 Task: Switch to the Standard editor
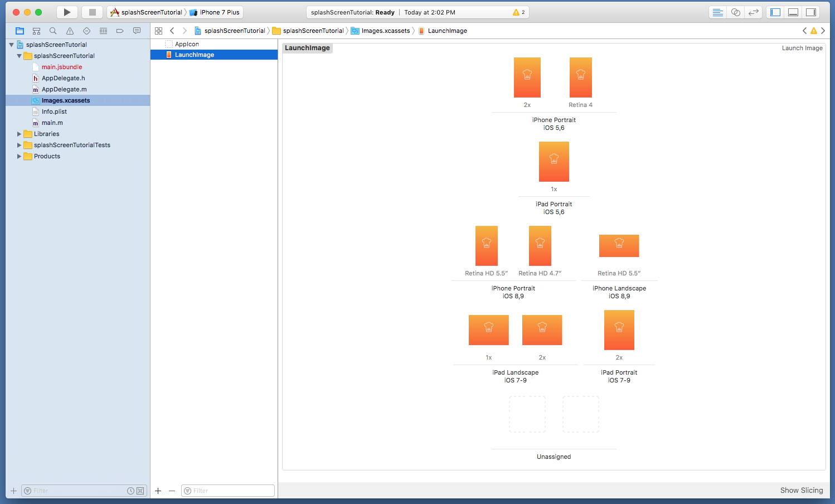(x=718, y=12)
